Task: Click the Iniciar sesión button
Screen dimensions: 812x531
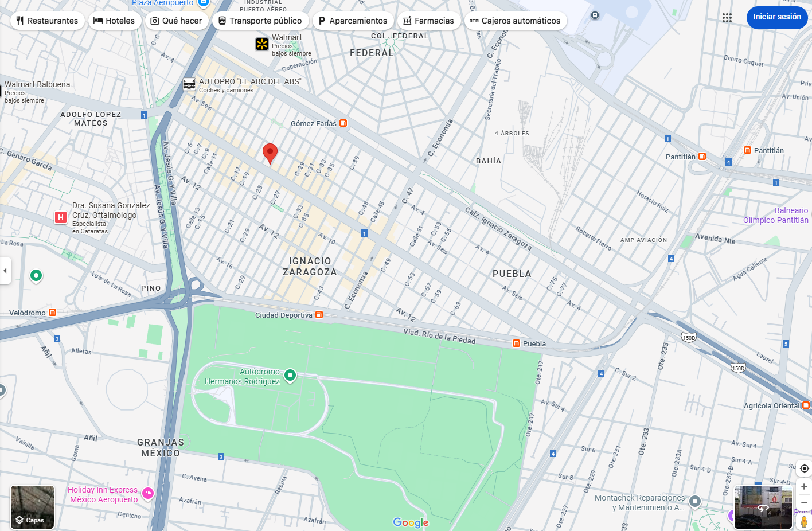Action: pyautogui.click(x=777, y=17)
